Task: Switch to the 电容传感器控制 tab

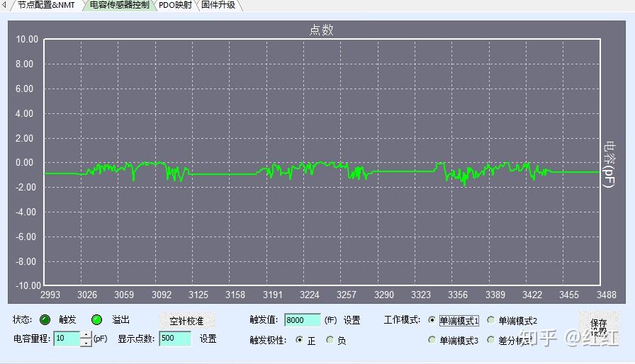Action: click(119, 5)
